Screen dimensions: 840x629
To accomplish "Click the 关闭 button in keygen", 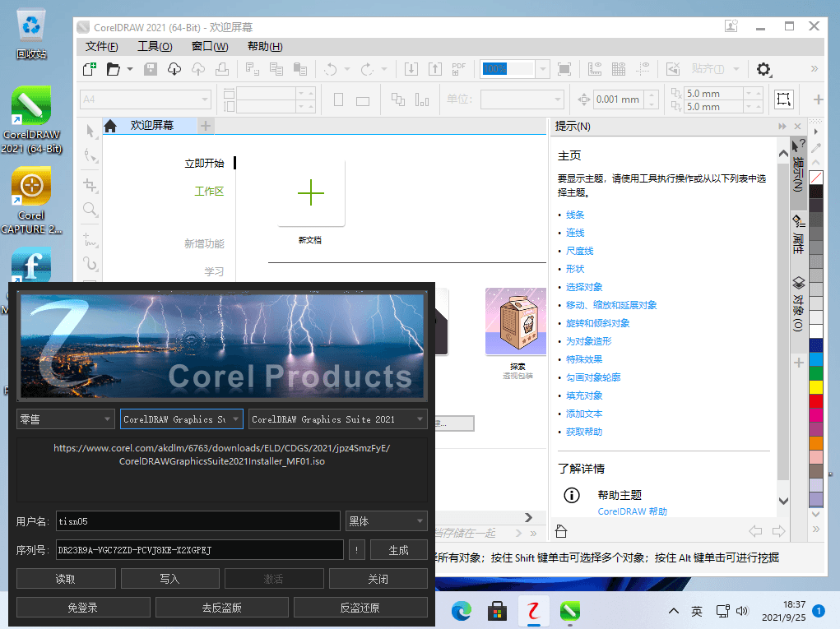I will (378, 579).
